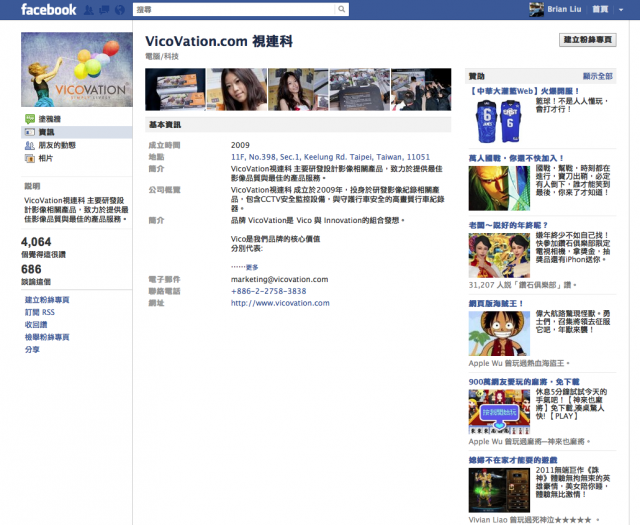Viewport: 640px width, 525px height.
Task: Click the mahjong game ad image
Action: point(499,412)
